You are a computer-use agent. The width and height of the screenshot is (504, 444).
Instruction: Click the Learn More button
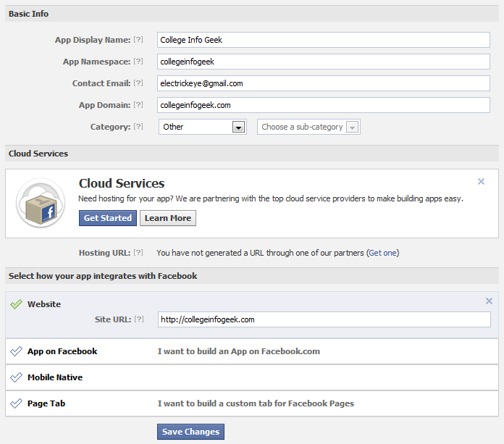tap(168, 218)
